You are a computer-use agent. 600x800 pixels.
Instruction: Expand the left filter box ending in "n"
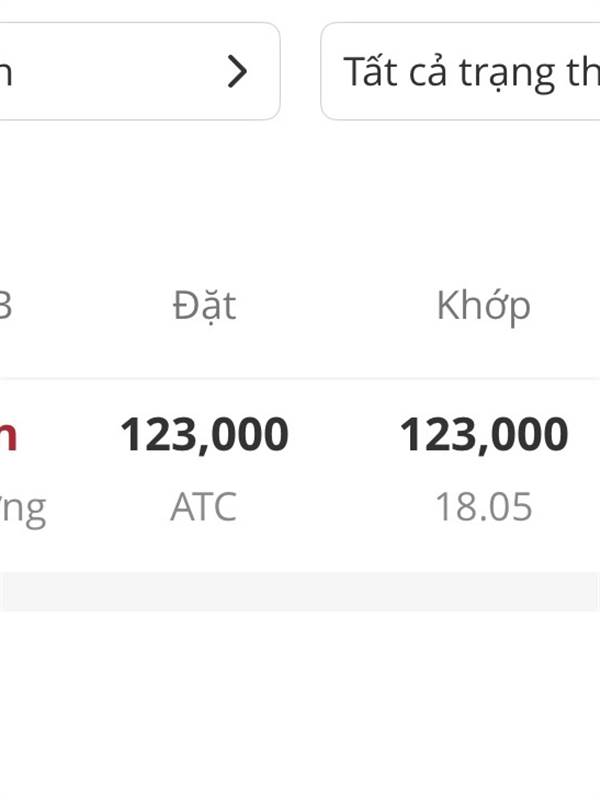(x=140, y=71)
